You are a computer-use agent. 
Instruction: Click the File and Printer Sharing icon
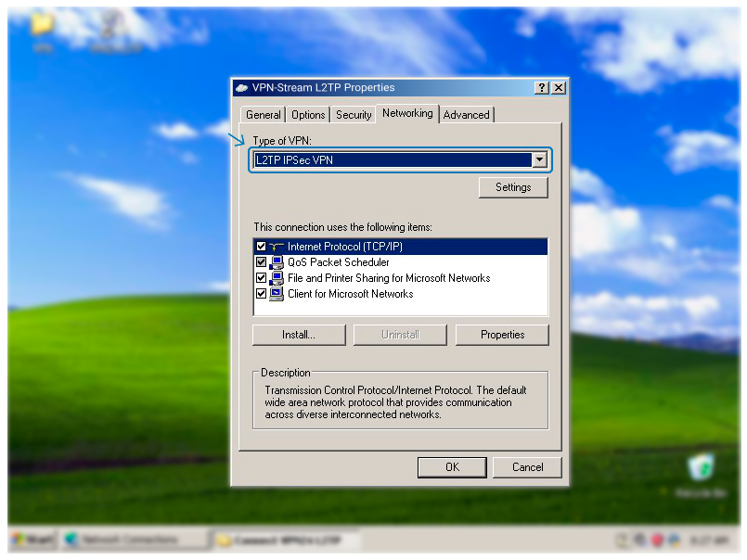tap(277, 278)
